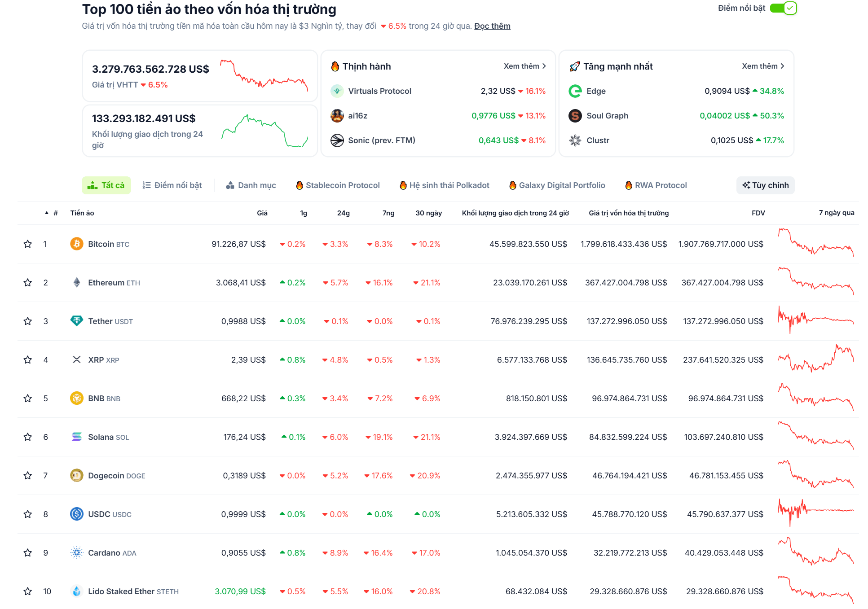Click the Clustr coin icon

point(575,140)
